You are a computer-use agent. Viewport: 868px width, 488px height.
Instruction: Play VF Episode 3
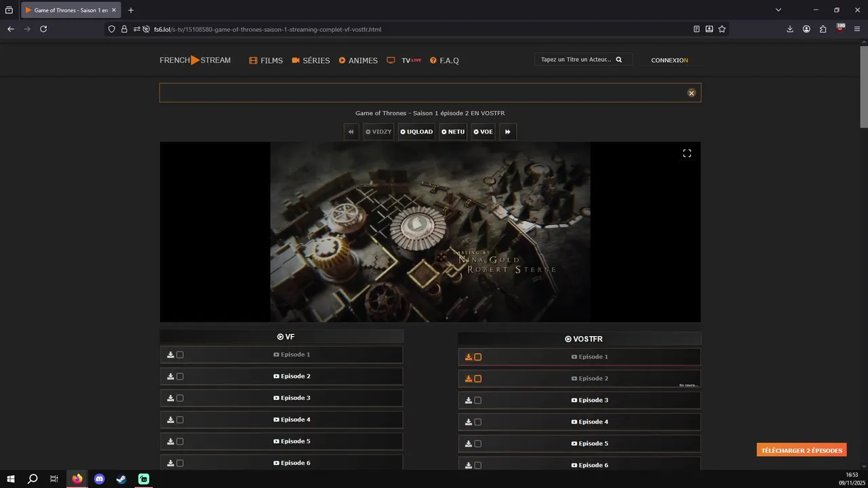pyautogui.click(x=292, y=398)
